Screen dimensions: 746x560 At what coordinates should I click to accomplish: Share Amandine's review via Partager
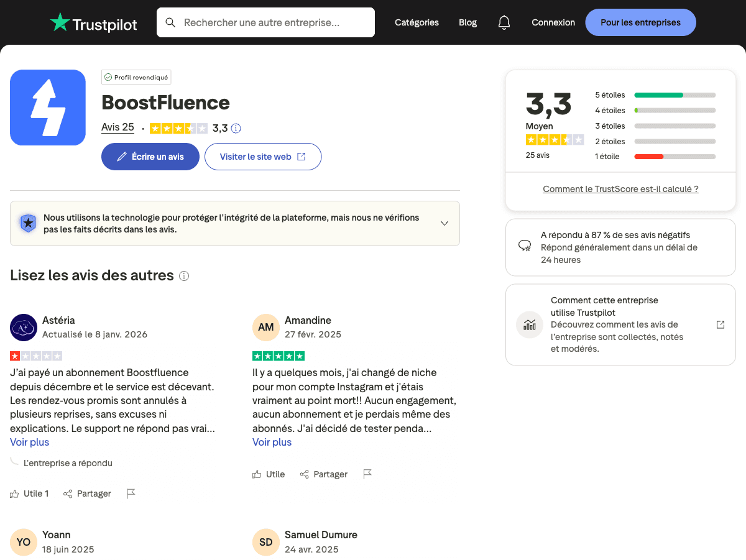tap(323, 474)
